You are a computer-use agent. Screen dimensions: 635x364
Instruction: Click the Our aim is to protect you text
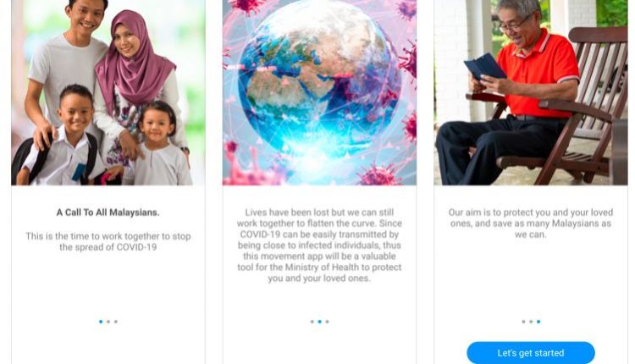(x=531, y=223)
